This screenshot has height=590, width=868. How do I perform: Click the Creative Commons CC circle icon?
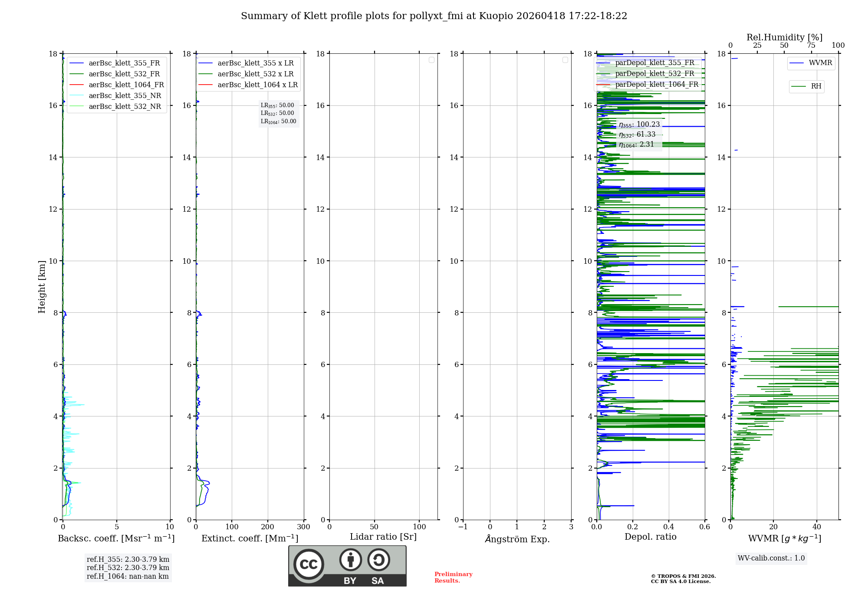(x=309, y=564)
